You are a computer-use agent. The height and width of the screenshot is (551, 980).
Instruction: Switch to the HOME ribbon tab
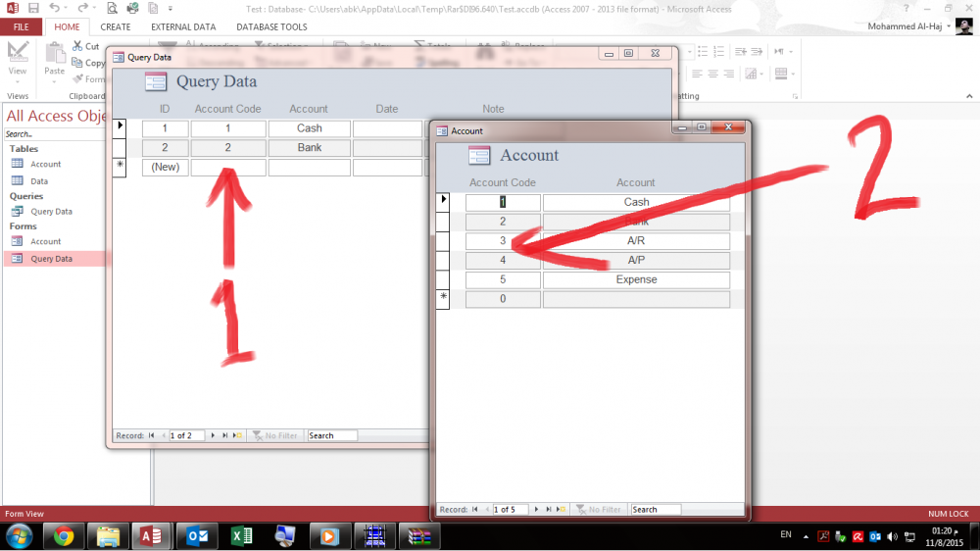pyautogui.click(x=67, y=26)
